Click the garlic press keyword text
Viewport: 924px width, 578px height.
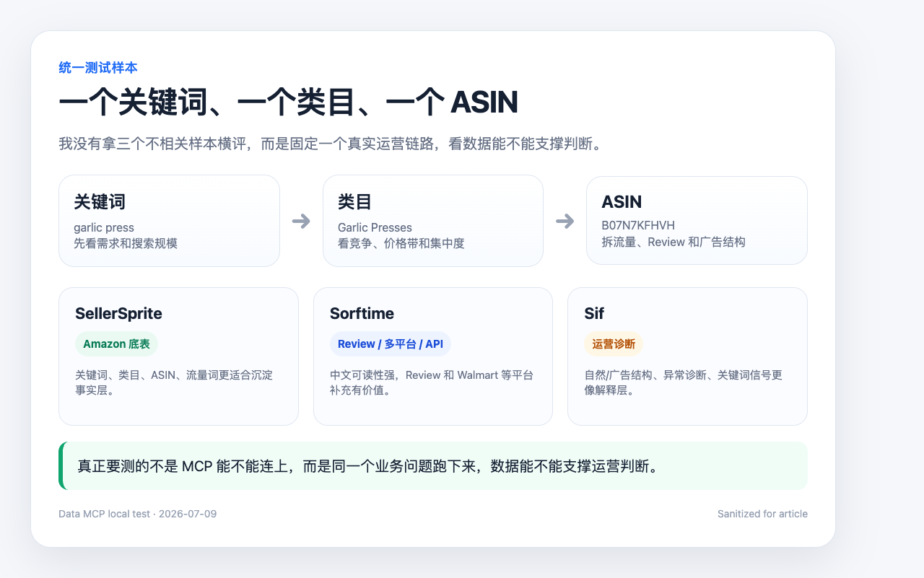click(x=104, y=227)
